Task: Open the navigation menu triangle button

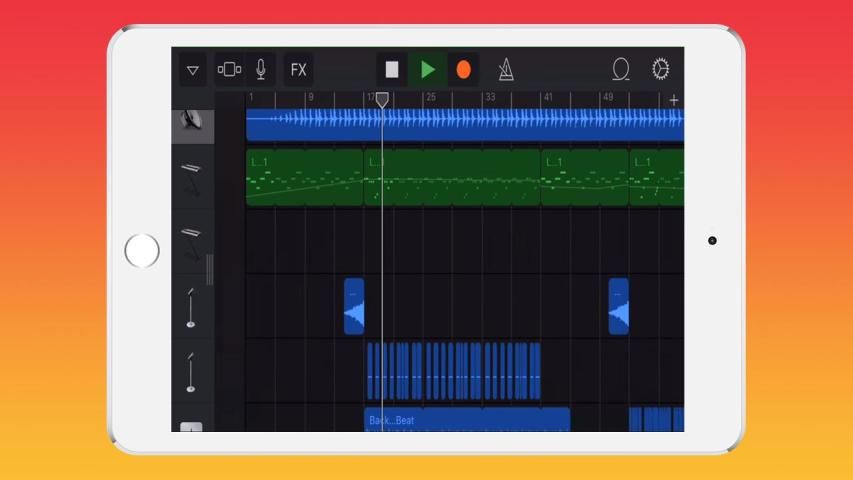Action: tap(193, 70)
